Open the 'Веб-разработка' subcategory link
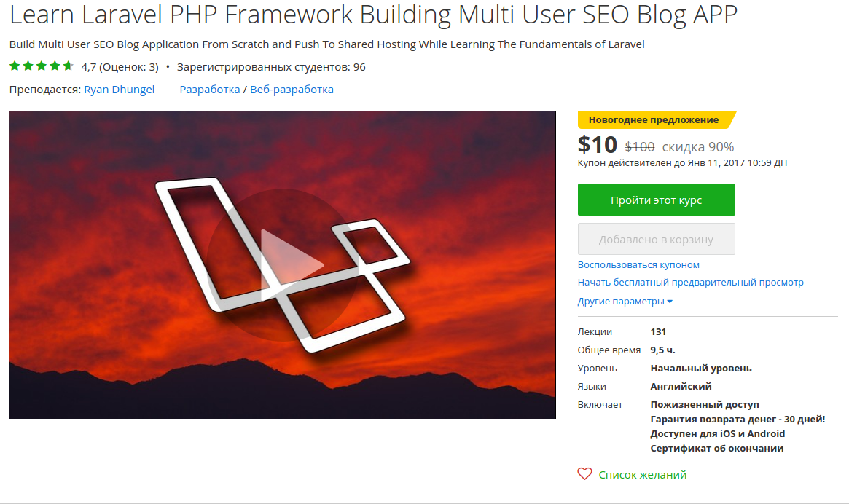The image size is (849, 504). [292, 90]
